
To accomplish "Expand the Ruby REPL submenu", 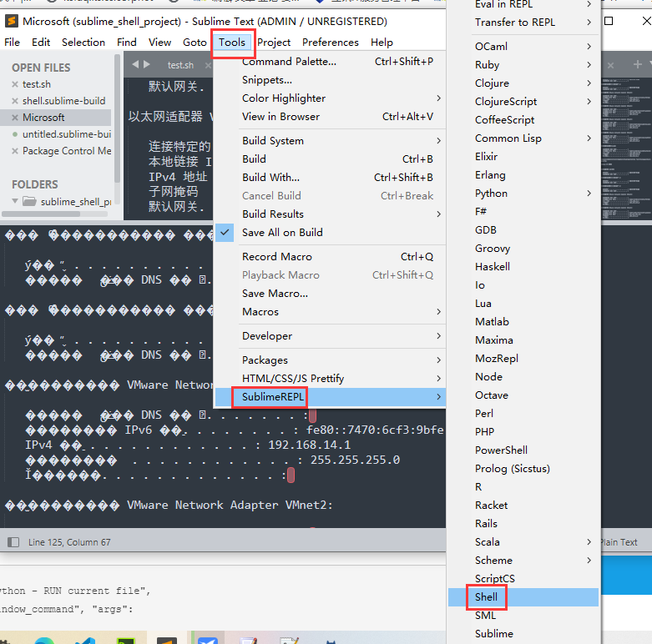I will (523, 65).
